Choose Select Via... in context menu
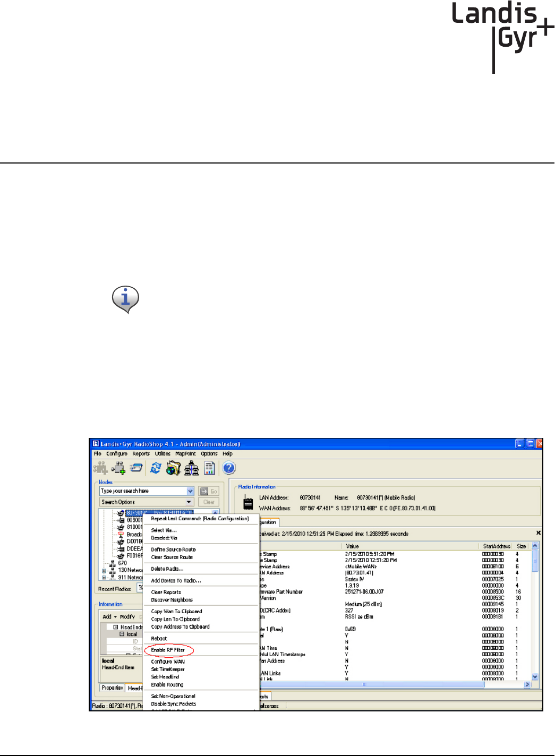This screenshot has height=756, width=555. pos(164,530)
